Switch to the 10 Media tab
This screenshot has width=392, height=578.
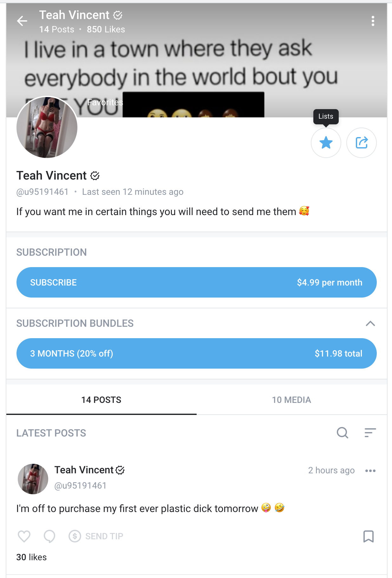(291, 400)
